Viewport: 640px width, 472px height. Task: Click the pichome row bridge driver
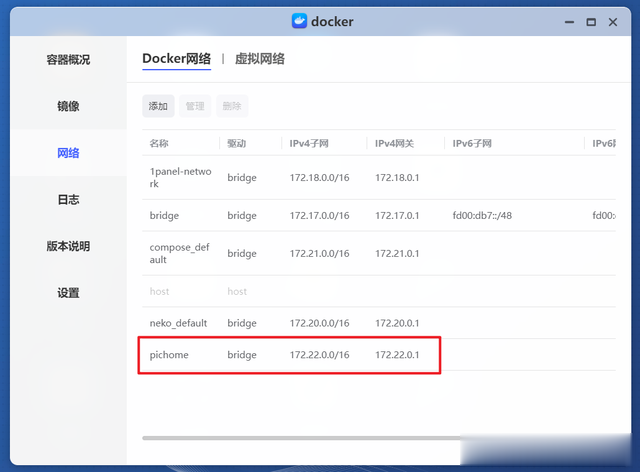tap(242, 355)
